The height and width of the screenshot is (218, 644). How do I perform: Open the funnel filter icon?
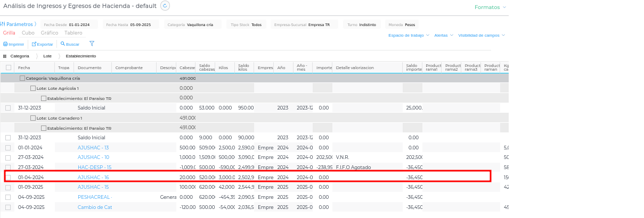coord(92,44)
